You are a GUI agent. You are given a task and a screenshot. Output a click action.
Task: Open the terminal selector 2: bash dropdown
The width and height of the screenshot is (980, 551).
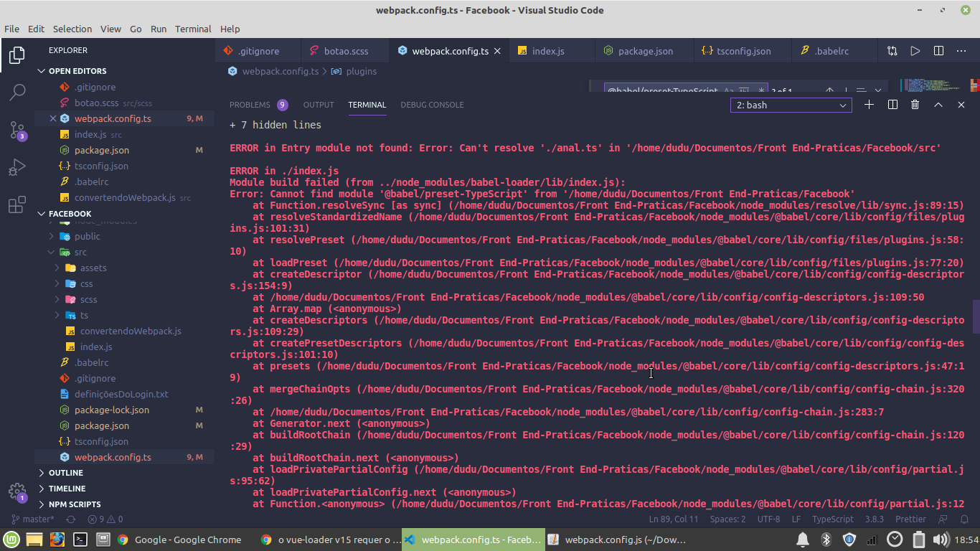(x=791, y=105)
